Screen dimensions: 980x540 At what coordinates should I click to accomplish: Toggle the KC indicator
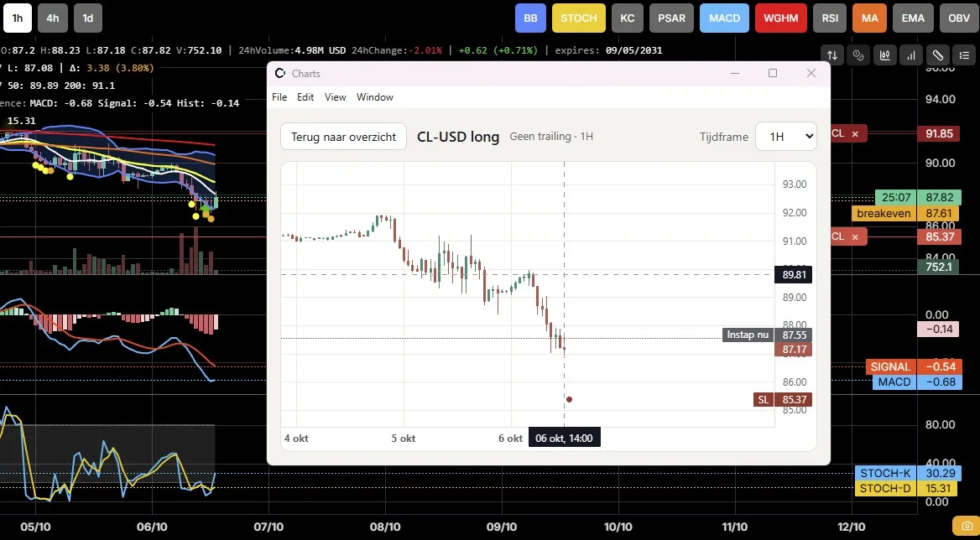(x=628, y=18)
